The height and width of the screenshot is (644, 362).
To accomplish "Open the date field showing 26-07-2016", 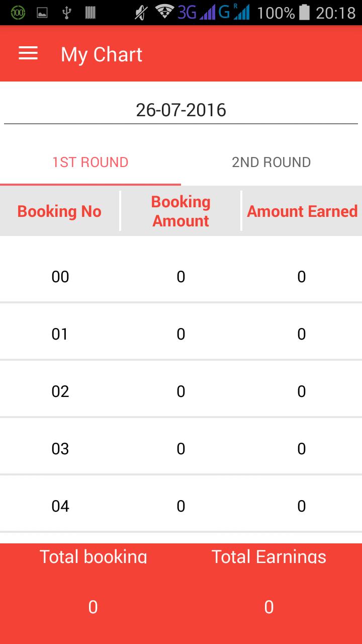I will tap(181, 110).
